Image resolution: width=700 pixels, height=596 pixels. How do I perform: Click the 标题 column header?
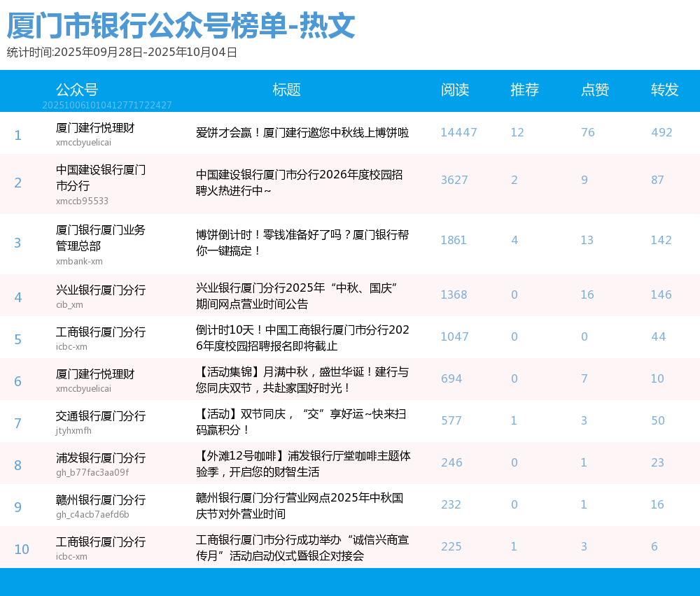tap(286, 90)
